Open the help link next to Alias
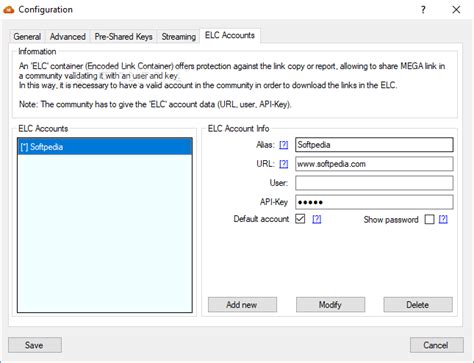This screenshot has width=474, height=363. click(x=283, y=145)
